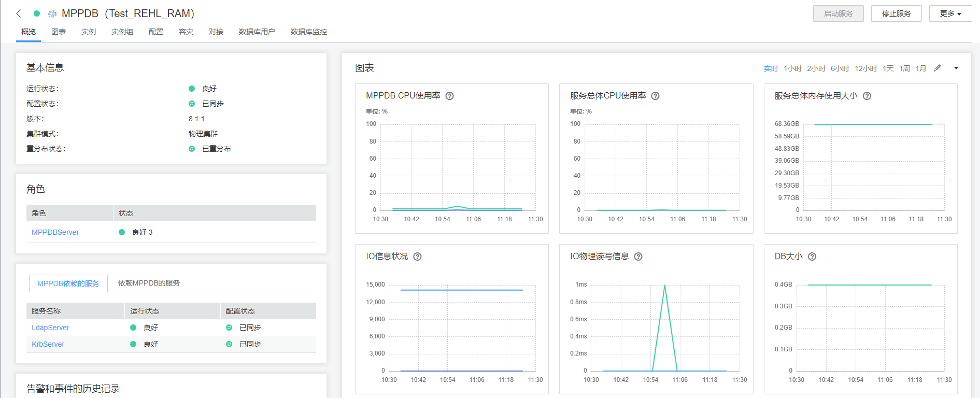980x398 pixels.
Task: Expand the 更多 dropdown button
Action: tap(950, 13)
